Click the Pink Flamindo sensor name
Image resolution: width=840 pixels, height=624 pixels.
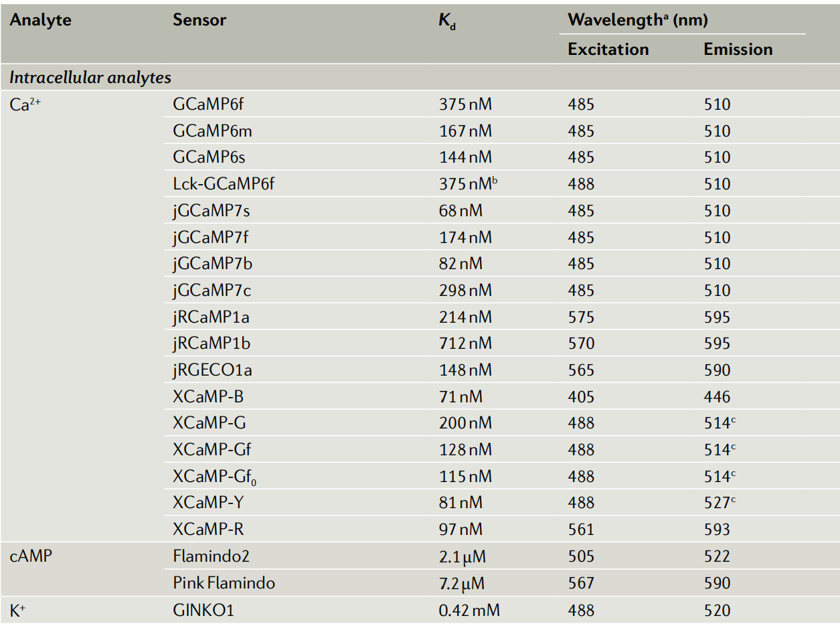click(x=224, y=583)
